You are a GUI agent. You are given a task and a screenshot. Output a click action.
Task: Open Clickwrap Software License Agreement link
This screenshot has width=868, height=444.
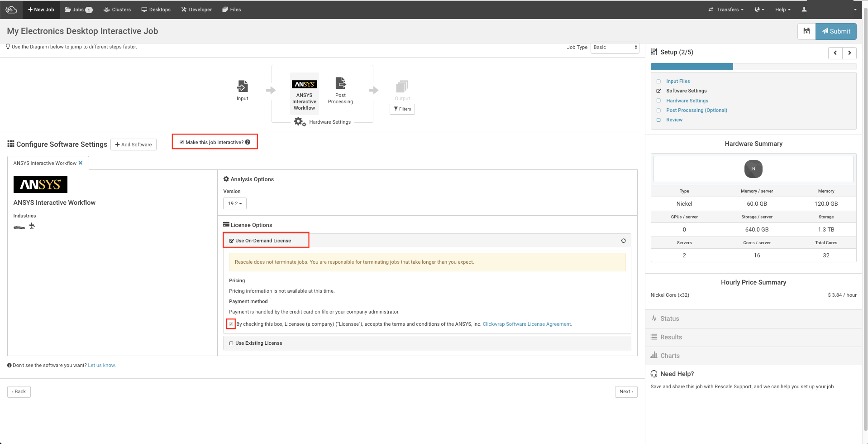click(x=526, y=324)
